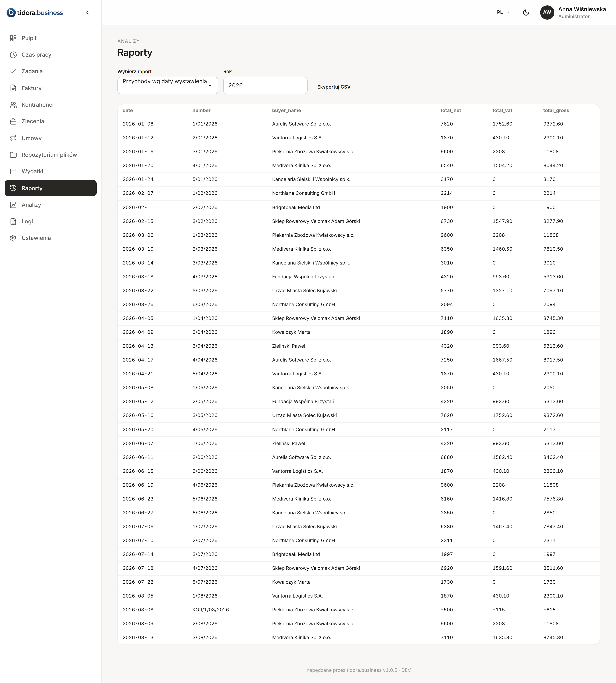616x683 pixels.
Task: Click the AW user avatar
Action: (547, 13)
